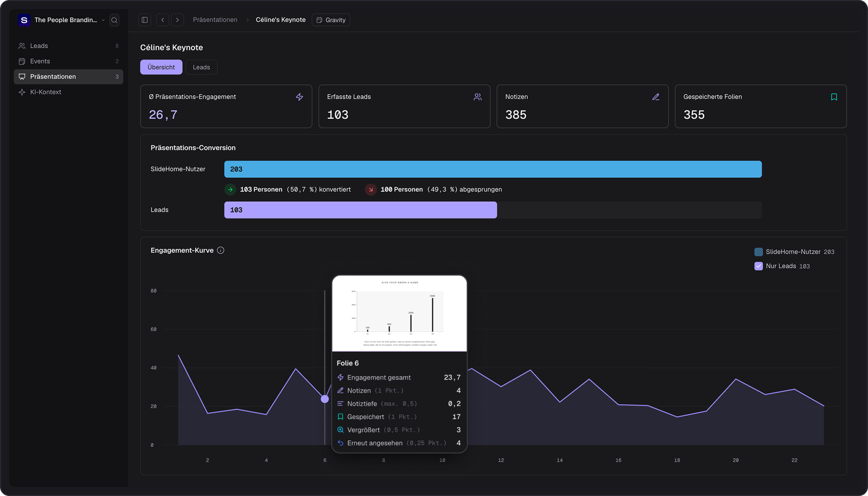
Task: Go forward with the right chevron button
Action: click(x=177, y=20)
